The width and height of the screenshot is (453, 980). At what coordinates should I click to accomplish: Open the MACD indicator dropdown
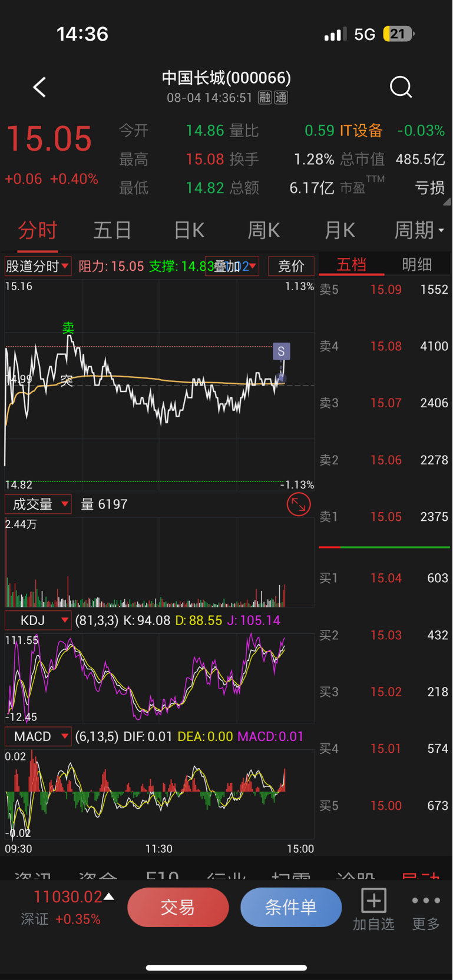[x=38, y=736]
